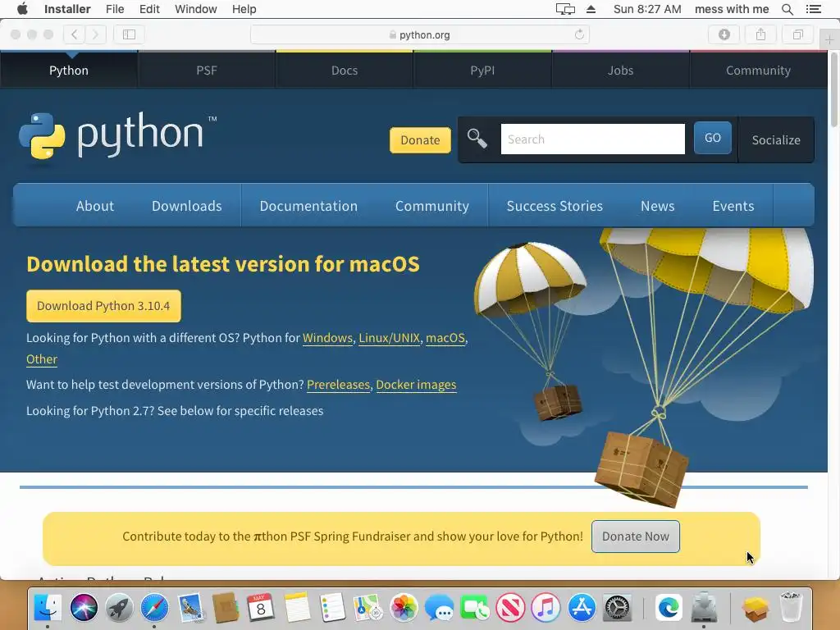The width and height of the screenshot is (840, 630).
Task: Open Messages chat bubble icon
Action: [439, 608]
